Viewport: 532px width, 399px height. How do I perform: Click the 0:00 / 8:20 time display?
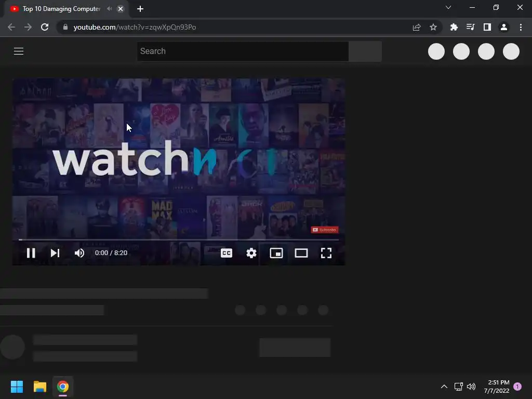point(111,253)
